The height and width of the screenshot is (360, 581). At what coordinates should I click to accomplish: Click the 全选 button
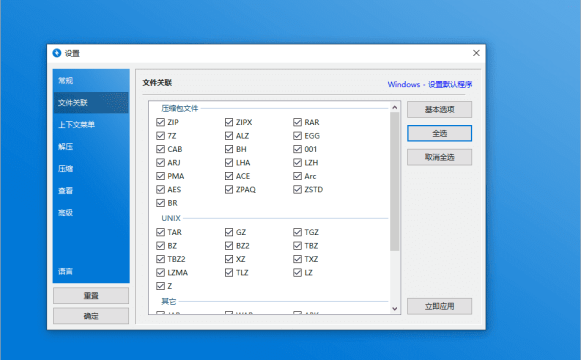(x=439, y=133)
